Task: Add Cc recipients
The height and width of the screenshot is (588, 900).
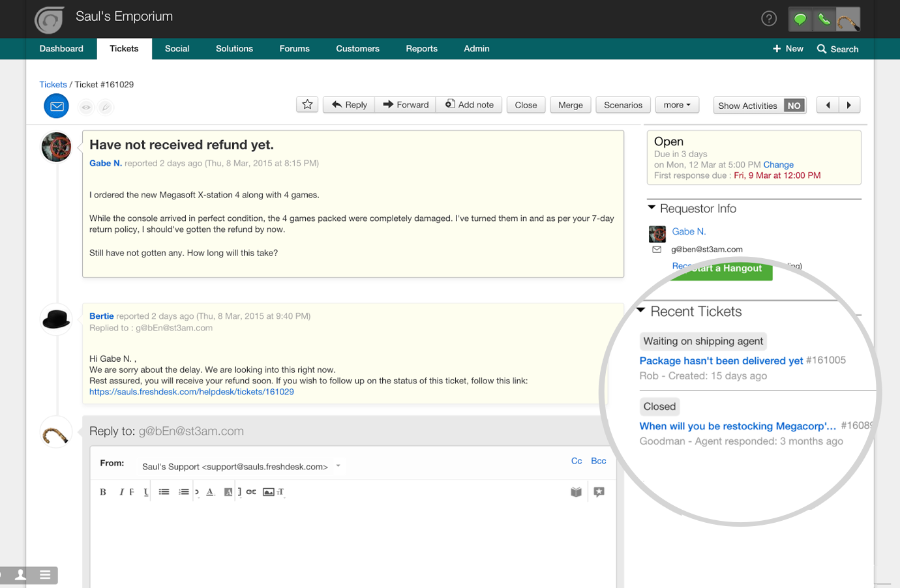Action: pyautogui.click(x=577, y=461)
